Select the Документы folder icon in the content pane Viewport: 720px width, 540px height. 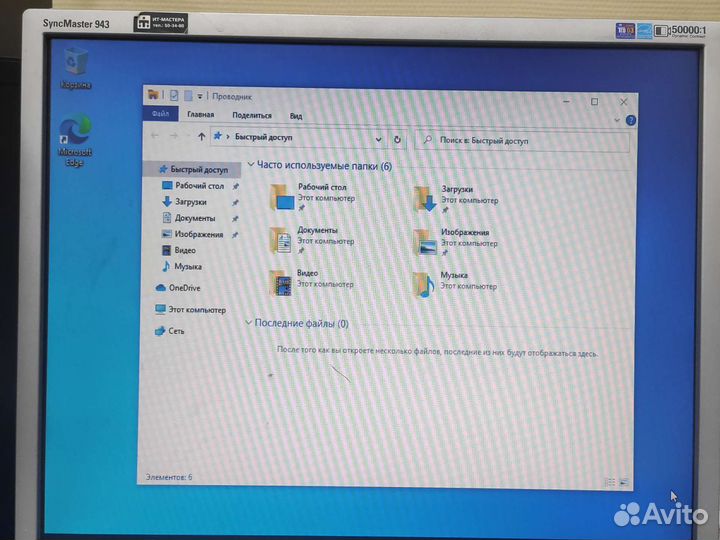click(281, 240)
